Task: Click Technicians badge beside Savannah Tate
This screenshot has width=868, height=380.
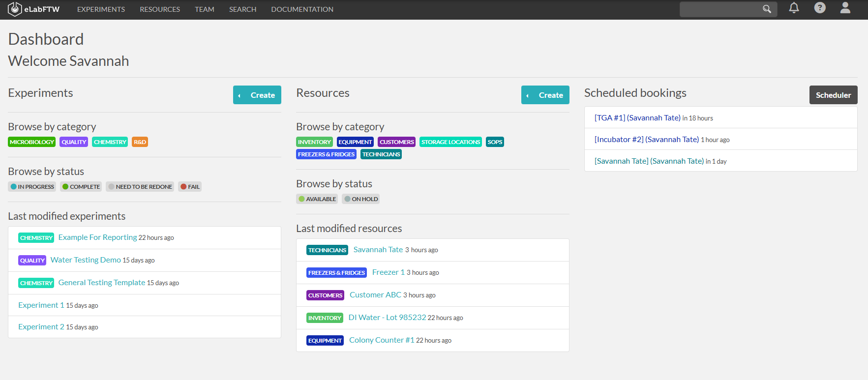Action: (x=328, y=250)
